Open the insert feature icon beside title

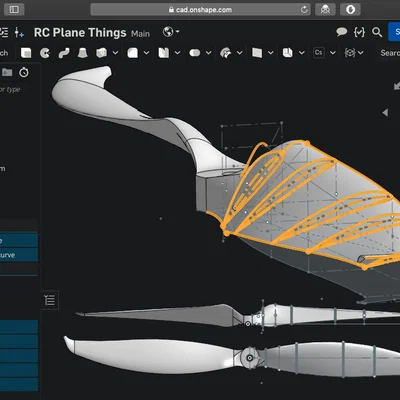19,32
